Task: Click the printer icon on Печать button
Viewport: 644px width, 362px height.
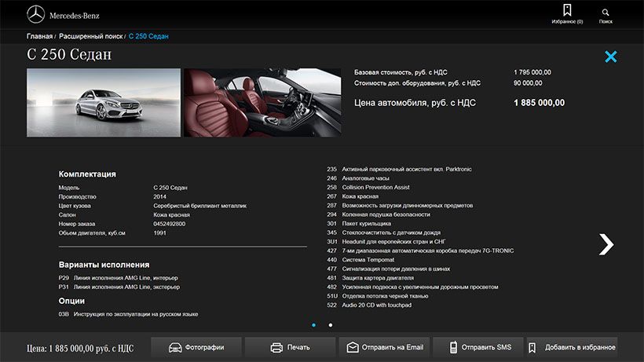Action: [x=276, y=347]
